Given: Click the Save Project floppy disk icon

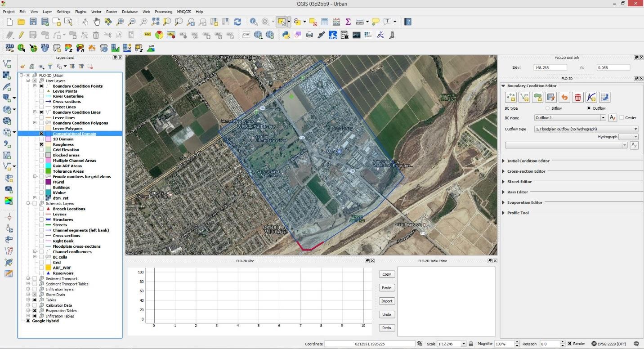Looking at the screenshot, I should point(33,22).
